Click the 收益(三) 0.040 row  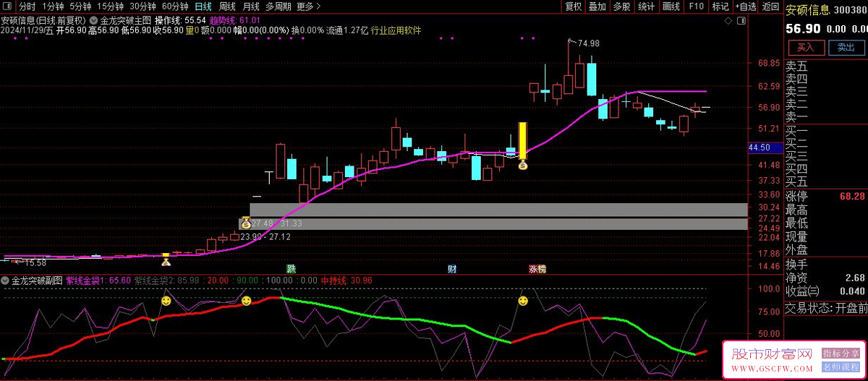tap(826, 291)
